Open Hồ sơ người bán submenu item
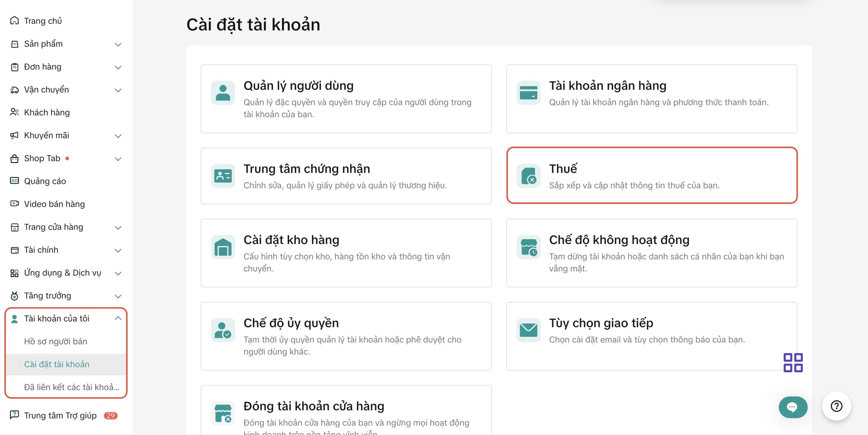The image size is (868, 435). (56, 341)
